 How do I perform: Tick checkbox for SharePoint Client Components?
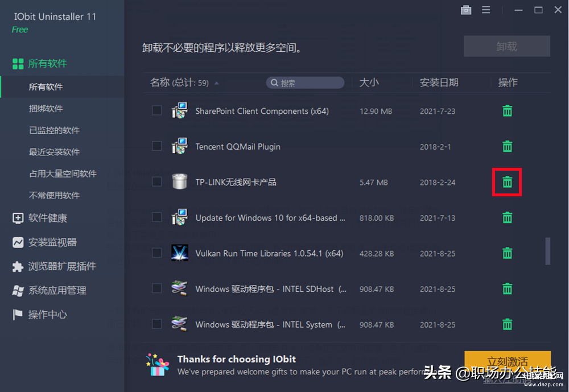point(157,110)
